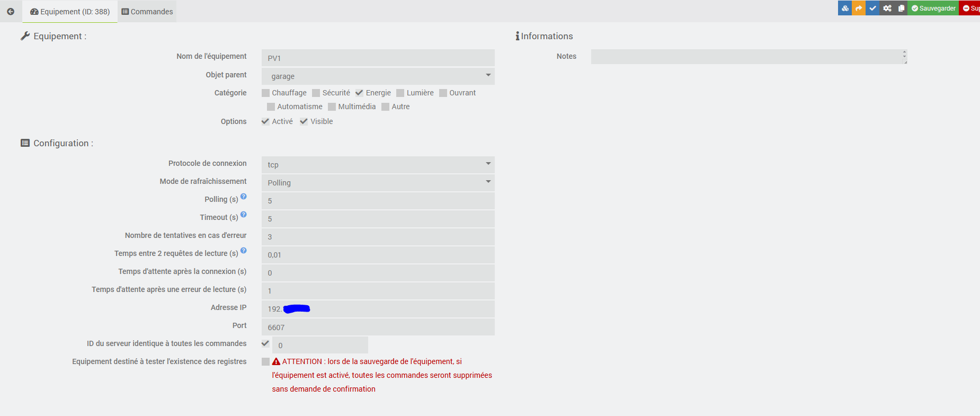
Task: Check the Multimédia category
Action: [x=332, y=107]
